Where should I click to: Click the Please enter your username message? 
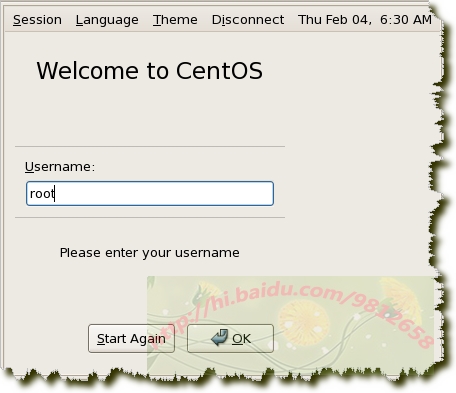tap(150, 253)
